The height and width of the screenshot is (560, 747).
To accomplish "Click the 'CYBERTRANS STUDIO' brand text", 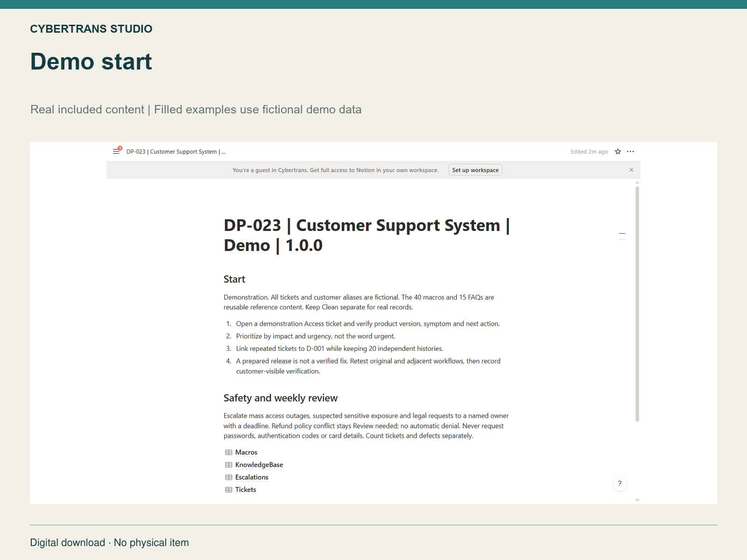I will click(91, 29).
